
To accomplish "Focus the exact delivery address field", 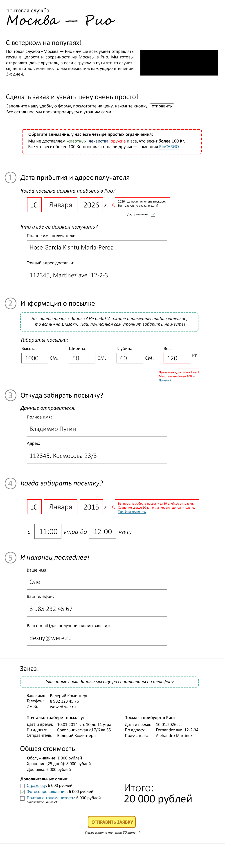I will click(97, 275).
